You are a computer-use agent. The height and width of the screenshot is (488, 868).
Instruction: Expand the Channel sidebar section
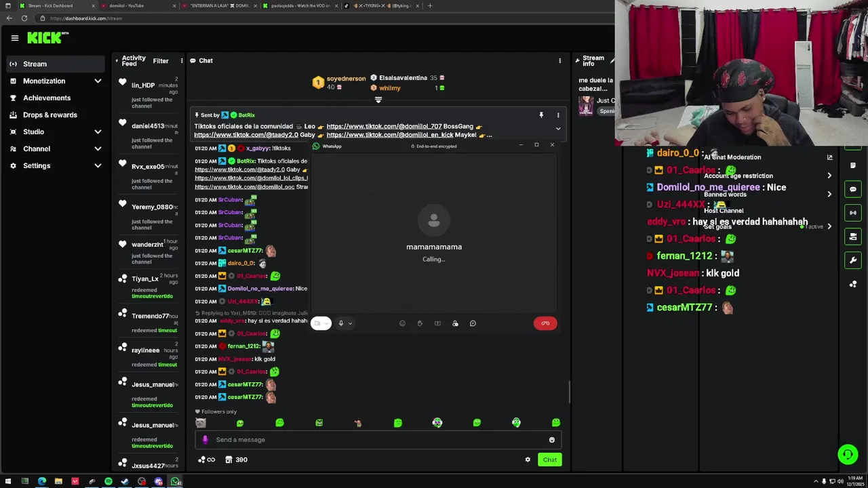(x=56, y=148)
